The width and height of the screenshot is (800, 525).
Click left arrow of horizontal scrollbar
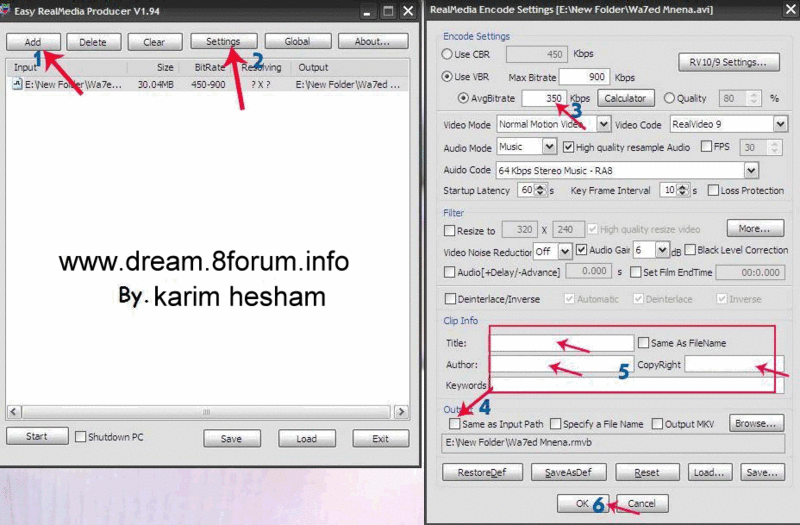pyautogui.click(x=14, y=411)
